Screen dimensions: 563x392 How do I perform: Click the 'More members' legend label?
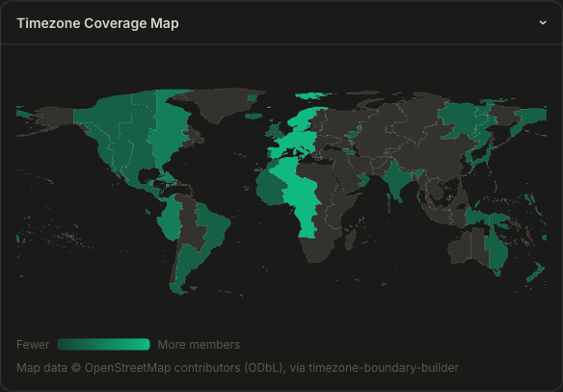199,345
